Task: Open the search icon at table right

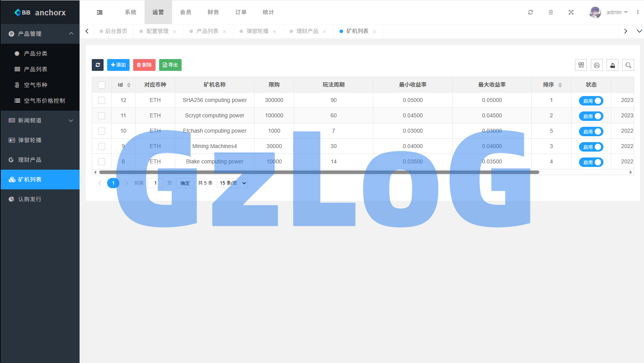Action: [628, 65]
